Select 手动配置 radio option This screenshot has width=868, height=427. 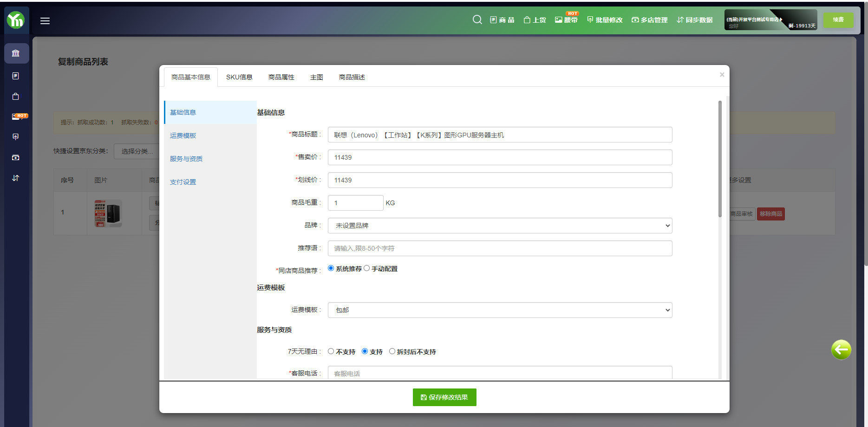tap(367, 268)
